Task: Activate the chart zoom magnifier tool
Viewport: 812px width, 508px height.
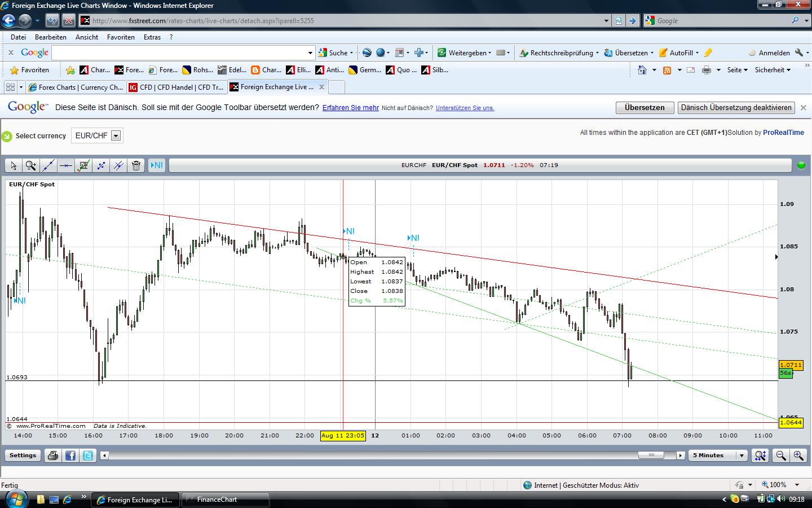Action: point(31,165)
